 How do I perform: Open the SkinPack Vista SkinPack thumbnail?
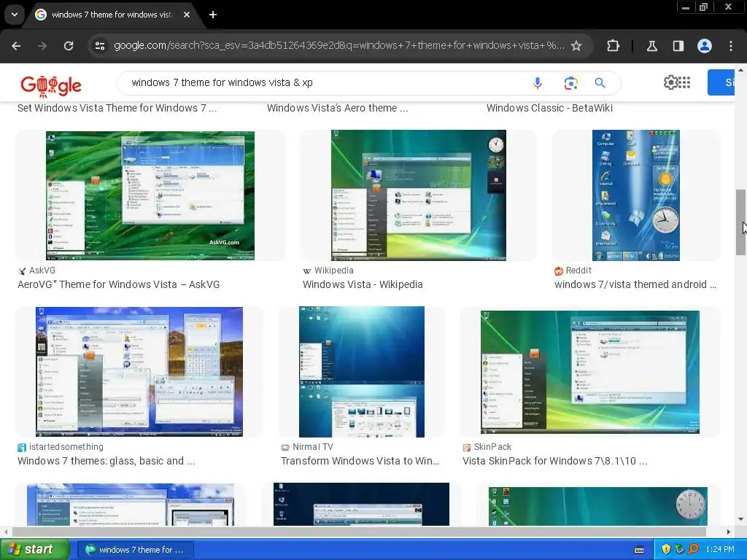coord(589,372)
